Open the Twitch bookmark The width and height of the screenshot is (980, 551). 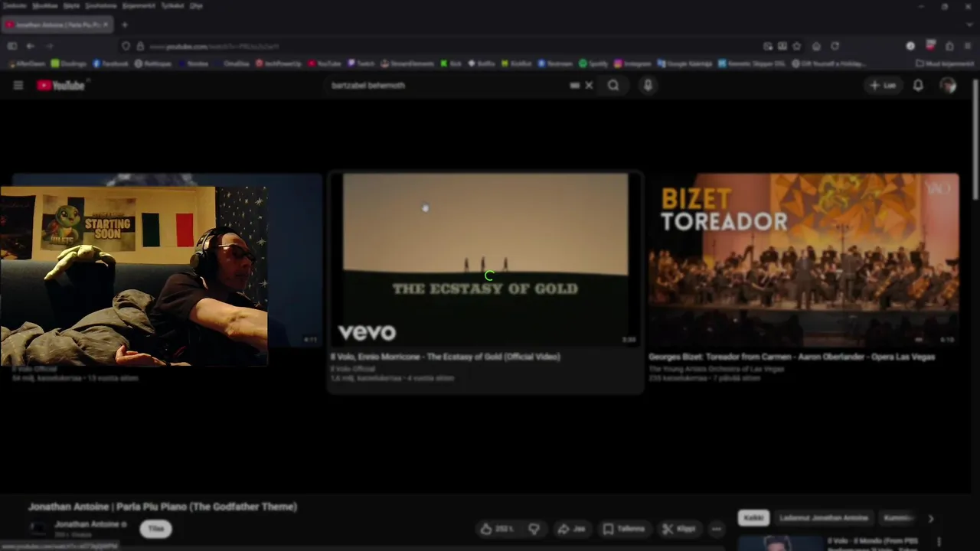362,64
